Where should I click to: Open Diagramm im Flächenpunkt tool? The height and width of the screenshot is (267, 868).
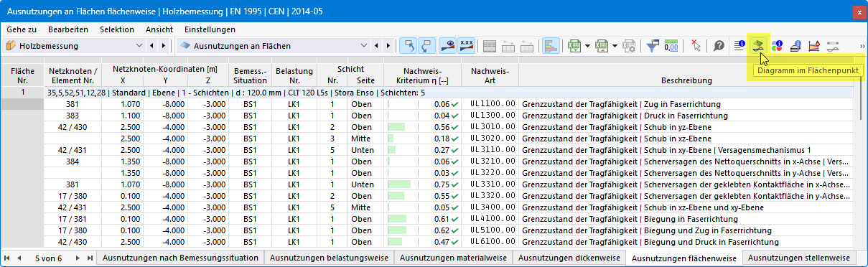(758, 45)
